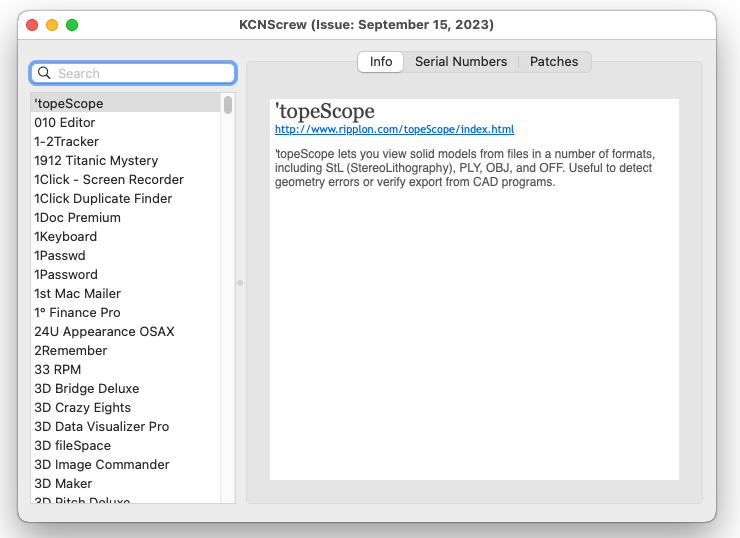Click the split view divider handle dot

(x=240, y=283)
